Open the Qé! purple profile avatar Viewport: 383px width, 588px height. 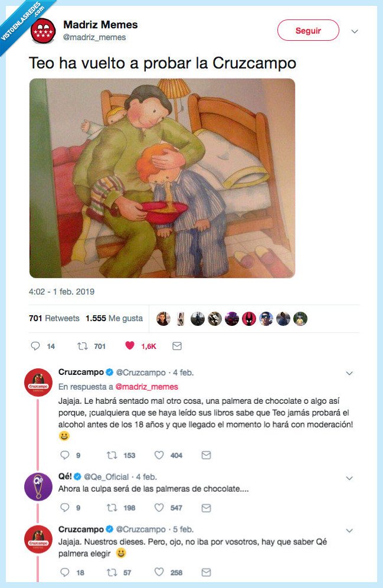[38, 486]
